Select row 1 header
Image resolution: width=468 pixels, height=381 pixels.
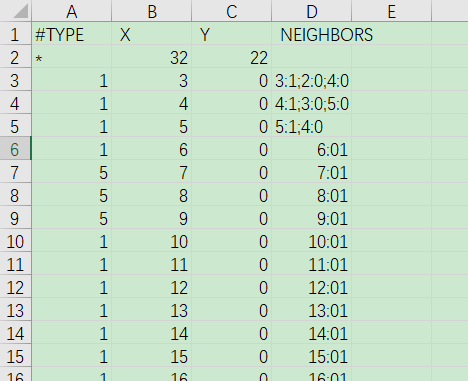(x=15, y=34)
